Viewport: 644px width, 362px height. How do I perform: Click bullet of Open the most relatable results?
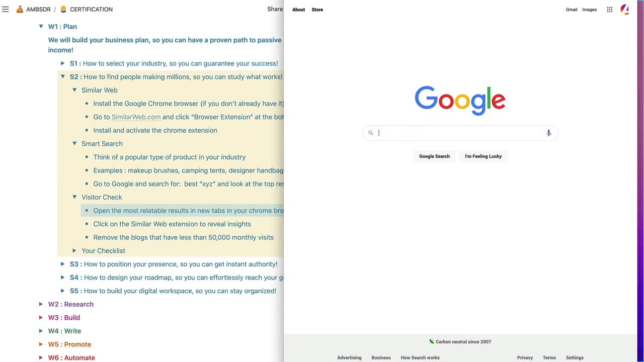tap(87, 211)
